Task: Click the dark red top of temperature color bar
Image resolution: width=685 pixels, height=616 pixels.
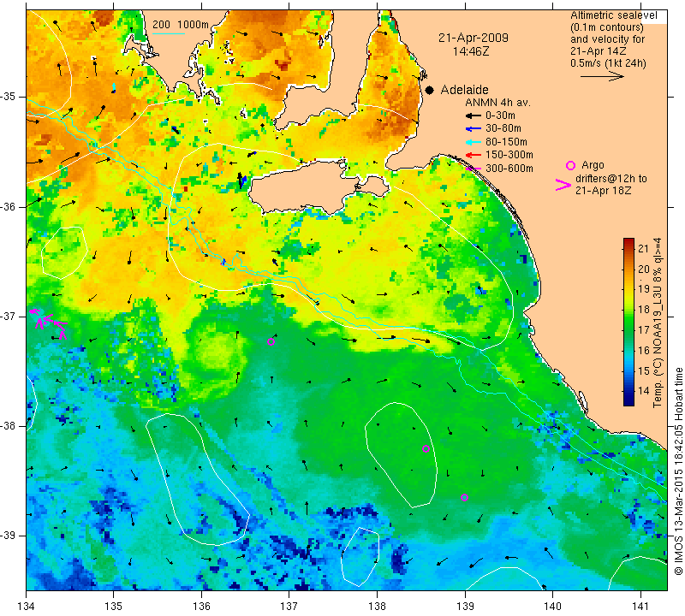Action: (628, 241)
